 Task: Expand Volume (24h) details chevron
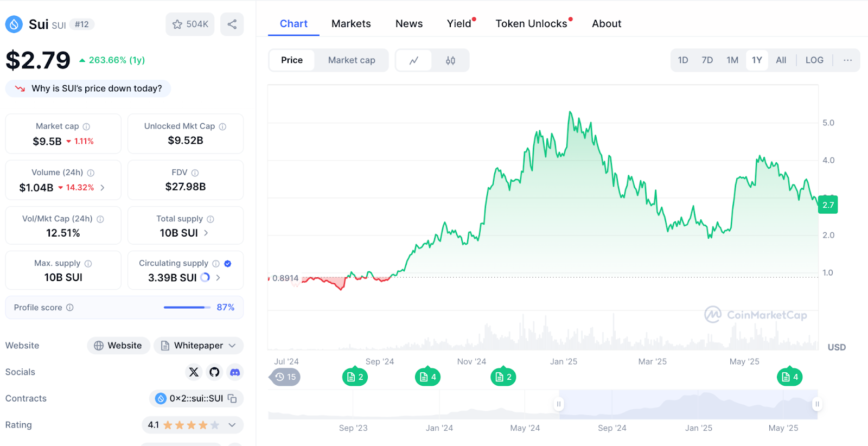click(x=103, y=188)
